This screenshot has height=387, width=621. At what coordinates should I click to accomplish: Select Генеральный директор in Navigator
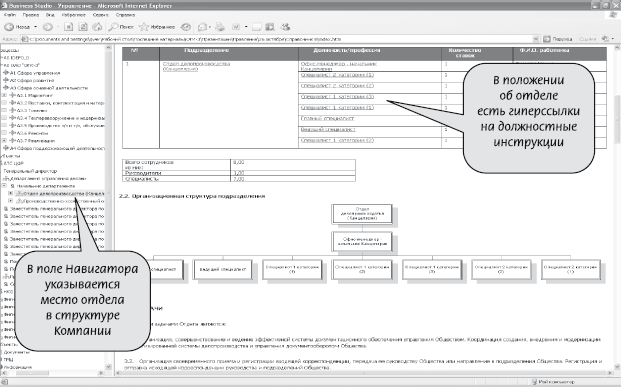coord(30,171)
